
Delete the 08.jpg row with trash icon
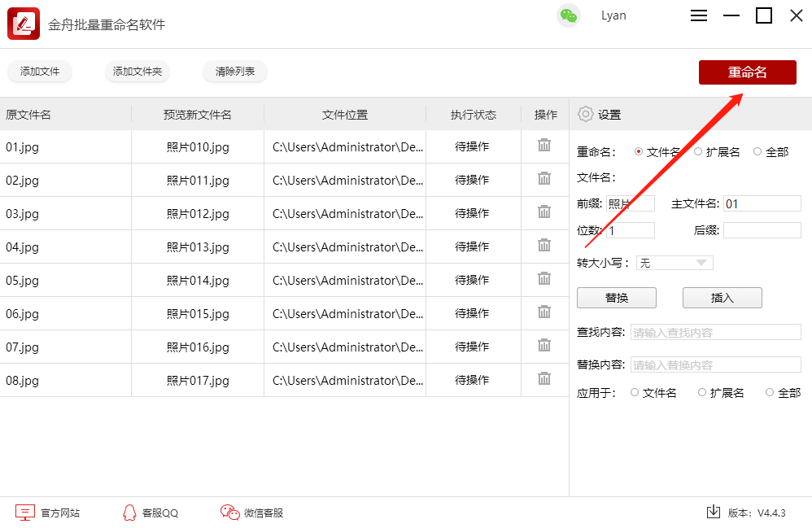coord(544,378)
